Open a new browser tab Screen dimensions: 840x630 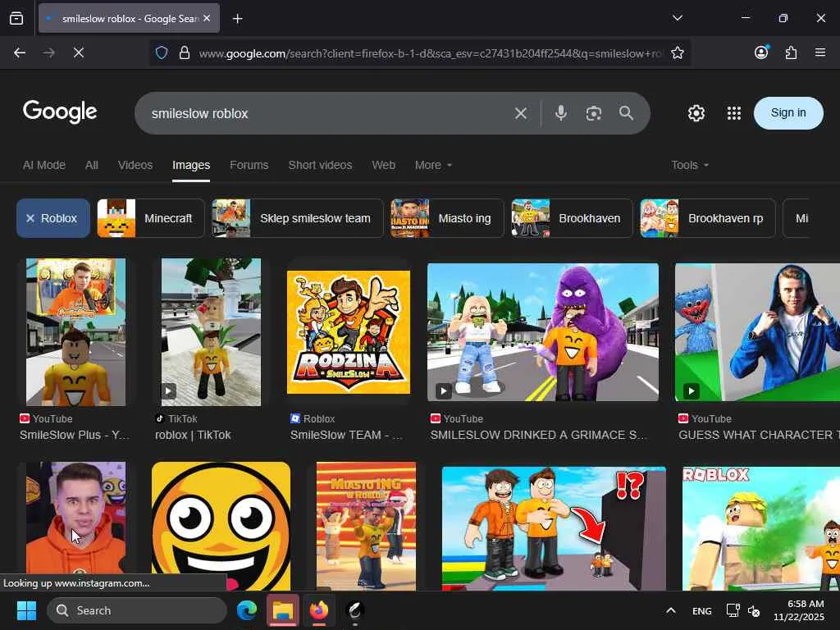click(237, 19)
